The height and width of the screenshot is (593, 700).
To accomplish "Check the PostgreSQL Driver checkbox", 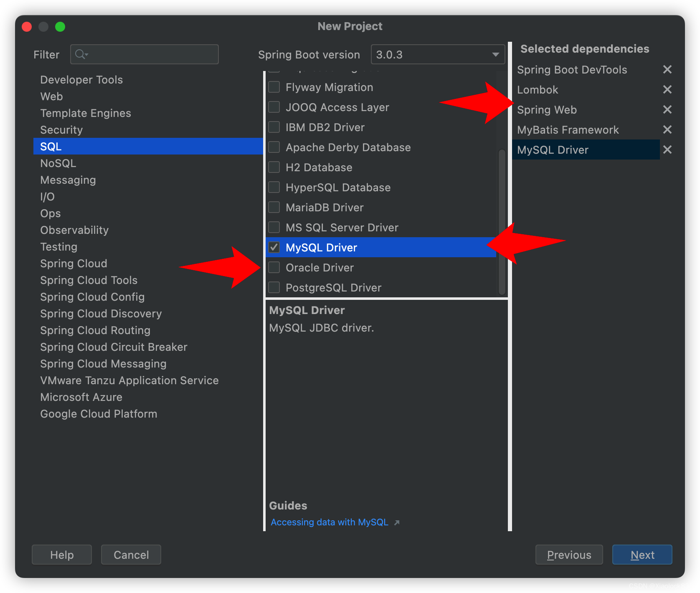I will [x=274, y=287].
